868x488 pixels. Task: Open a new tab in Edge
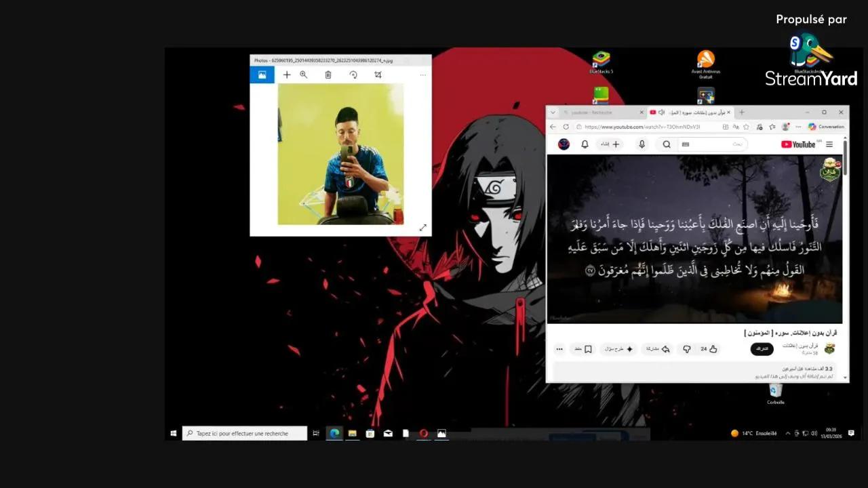click(742, 113)
